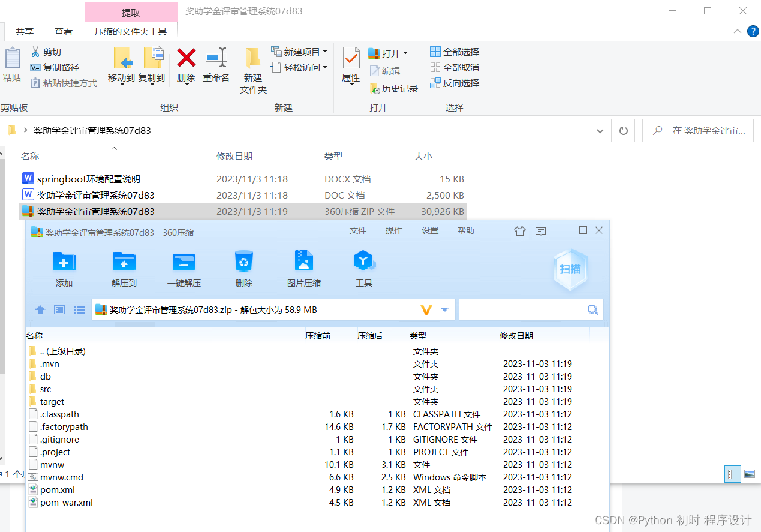Expand the breadcrumb chevron before the folder name

click(25, 130)
